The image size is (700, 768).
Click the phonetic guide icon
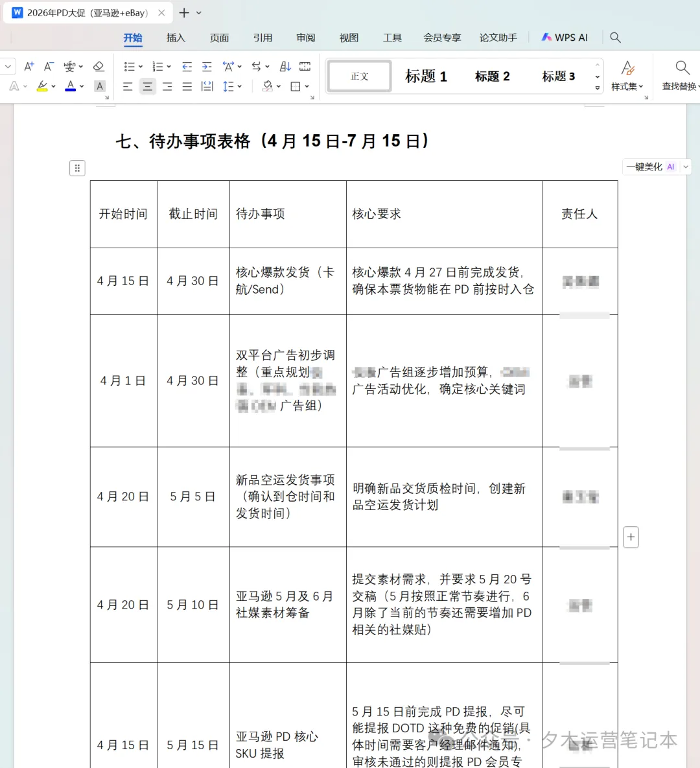tap(69, 66)
